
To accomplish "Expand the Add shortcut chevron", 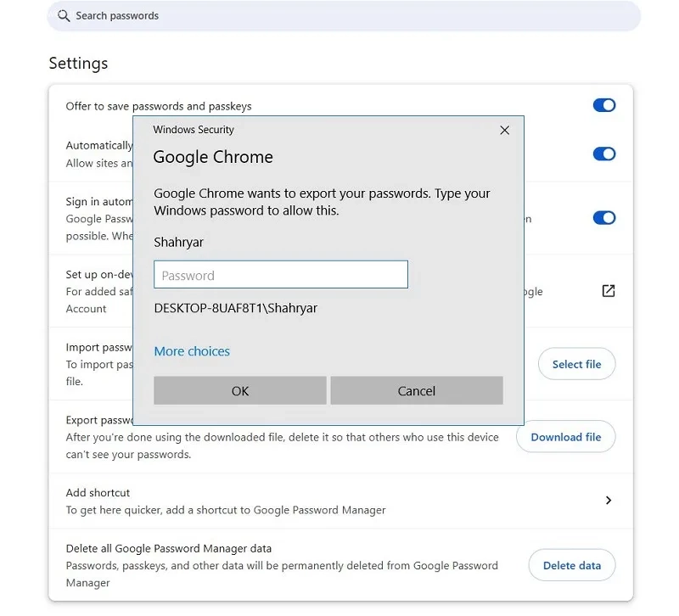I will (609, 501).
